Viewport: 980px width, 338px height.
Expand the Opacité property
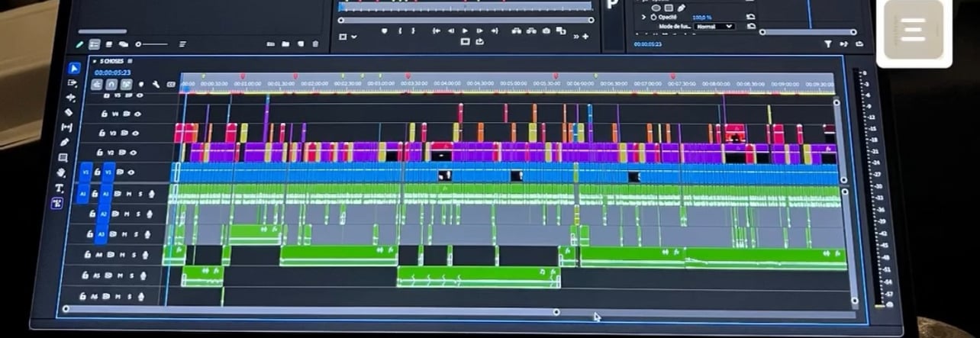(643, 17)
